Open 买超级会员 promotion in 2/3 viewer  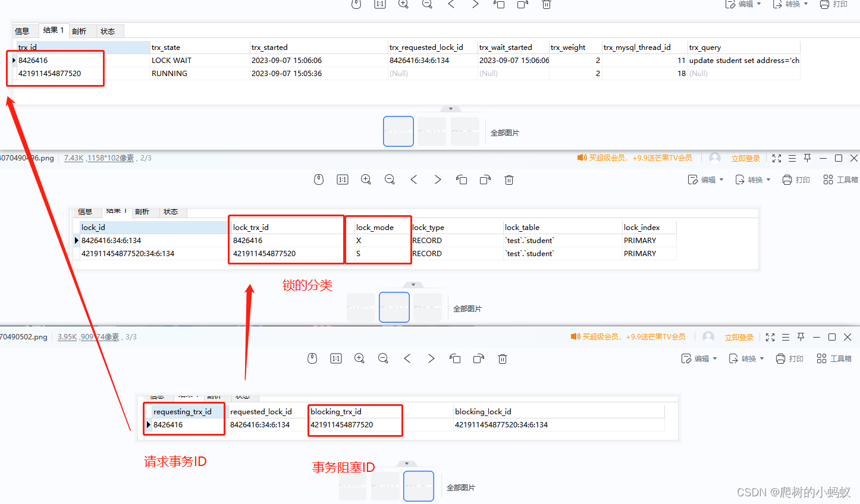click(635, 157)
